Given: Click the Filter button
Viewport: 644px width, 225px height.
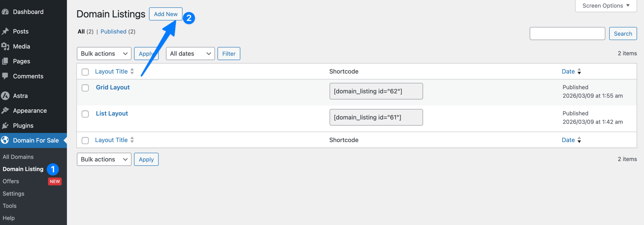Looking at the screenshot, I should [229, 54].
